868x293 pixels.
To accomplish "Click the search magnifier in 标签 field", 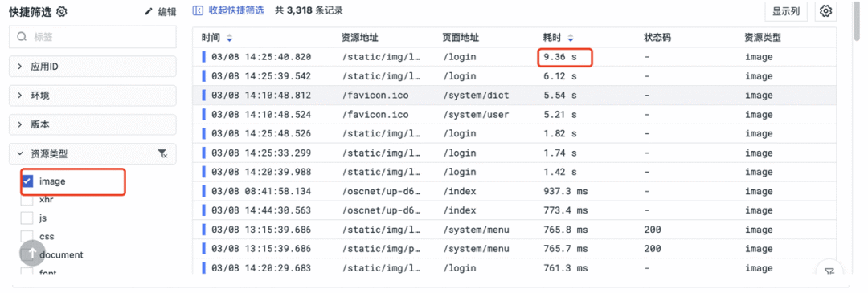I will (23, 37).
